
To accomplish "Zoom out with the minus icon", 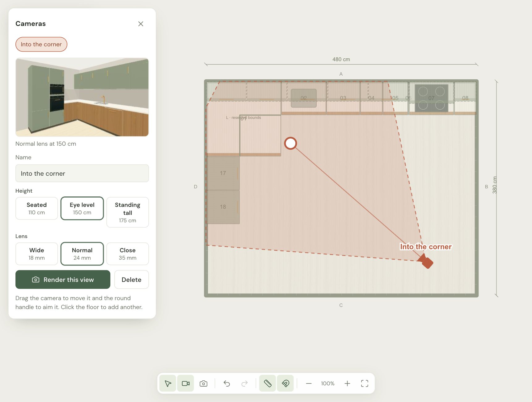I will click(309, 383).
